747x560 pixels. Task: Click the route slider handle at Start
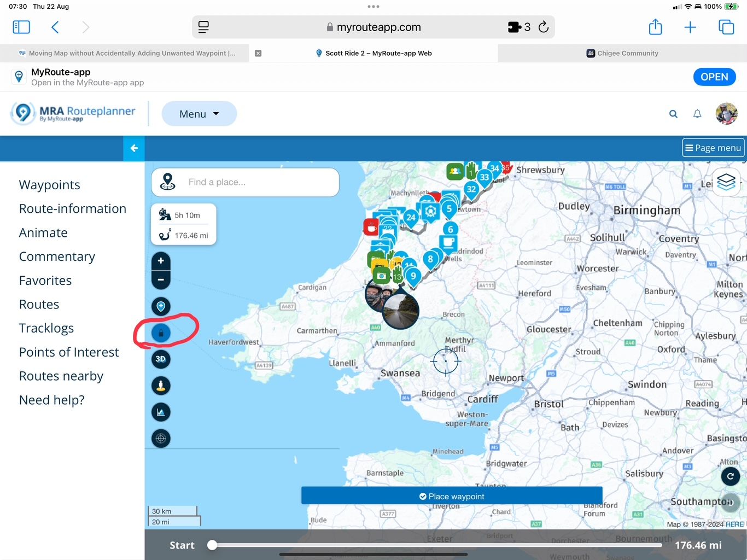click(212, 545)
